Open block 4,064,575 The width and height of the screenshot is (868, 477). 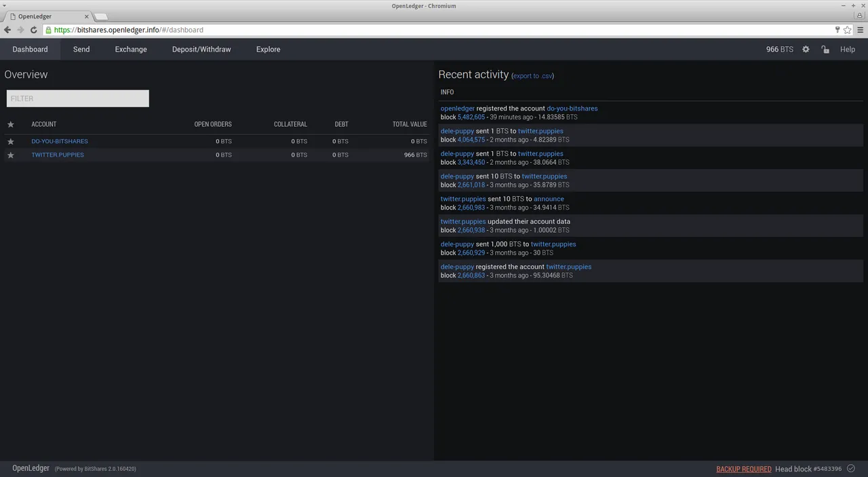(x=471, y=140)
